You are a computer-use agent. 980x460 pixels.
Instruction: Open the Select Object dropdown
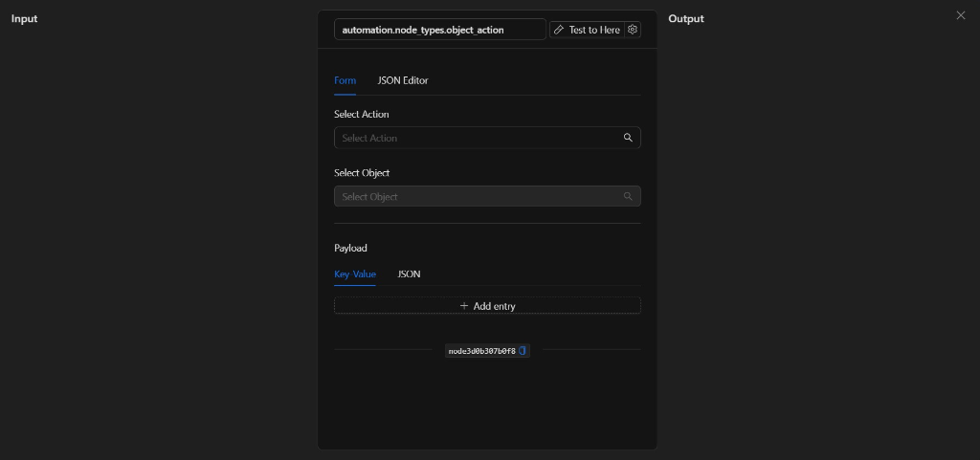487,197
